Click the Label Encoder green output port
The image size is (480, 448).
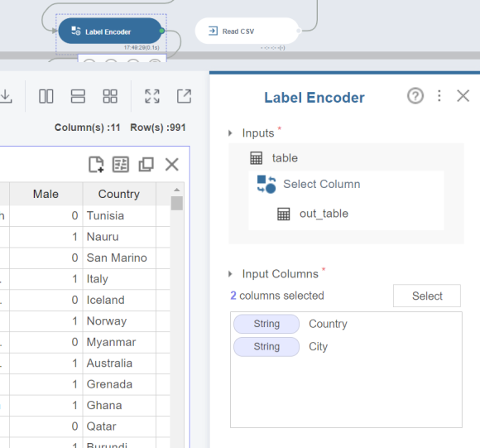pos(161,31)
